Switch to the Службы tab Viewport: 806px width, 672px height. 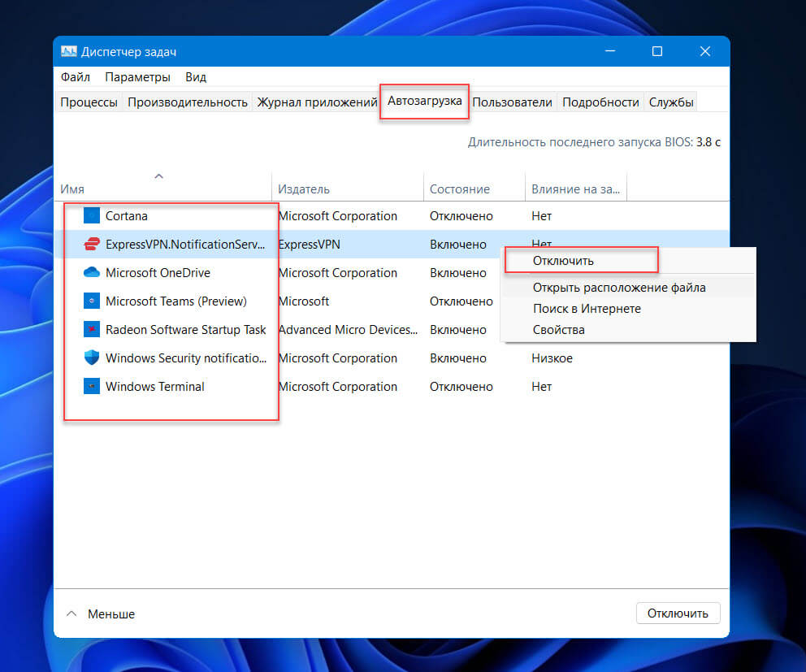(671, 102)
